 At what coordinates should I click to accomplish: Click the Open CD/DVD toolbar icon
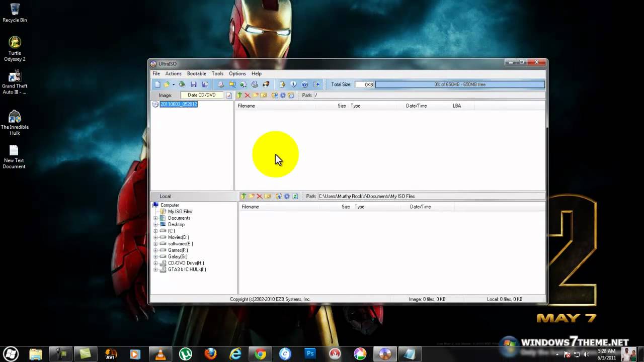(x=182, y=84)
